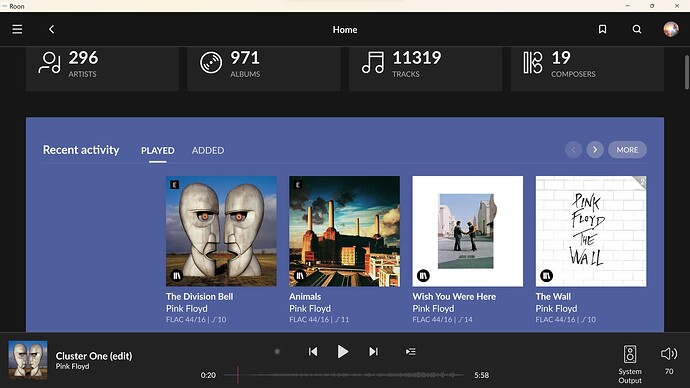Click explicit badge on The Division Bell
The image size is (690, 388).
click(174, 185)
